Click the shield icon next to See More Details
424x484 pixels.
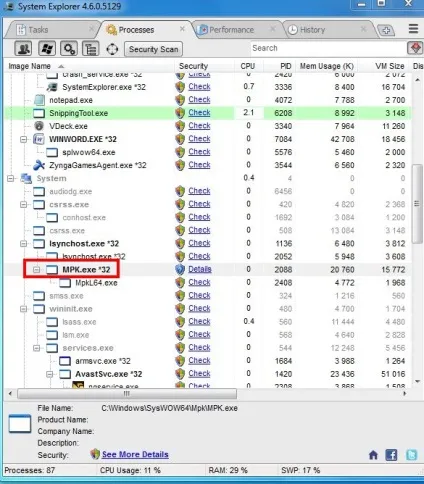point(95,454)
